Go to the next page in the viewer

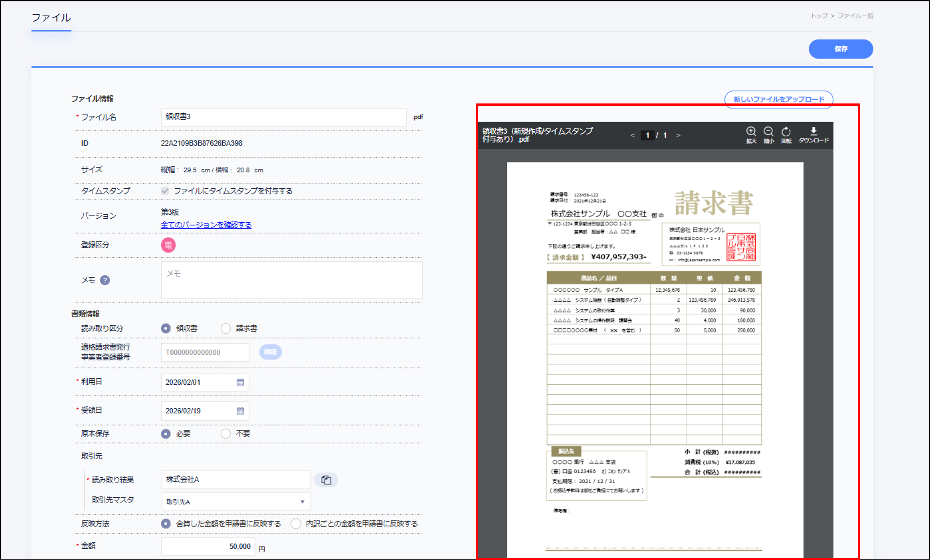tap(679, 135)
